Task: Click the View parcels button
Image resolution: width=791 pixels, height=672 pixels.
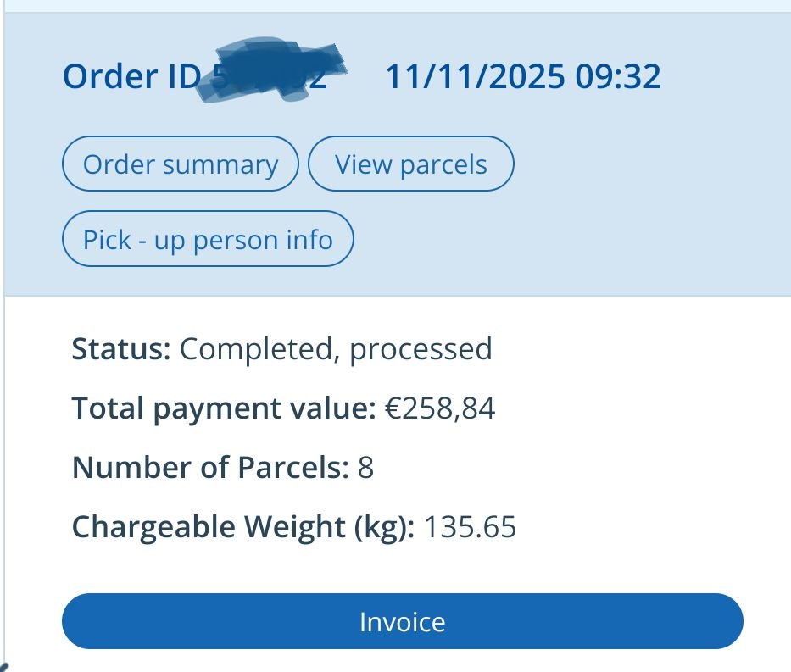Action: click(x=410, y=164)
